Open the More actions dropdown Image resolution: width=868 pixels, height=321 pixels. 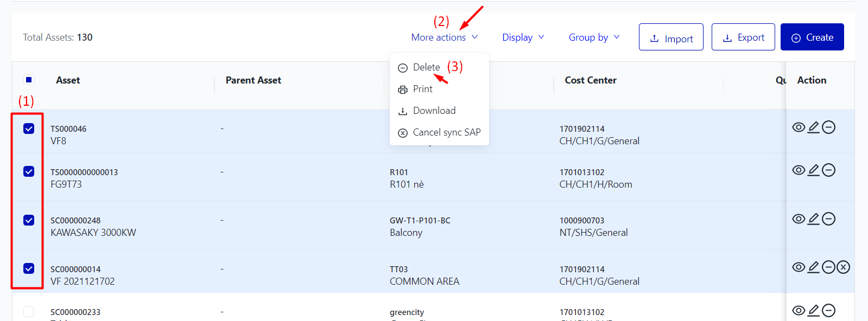(444, 37)
